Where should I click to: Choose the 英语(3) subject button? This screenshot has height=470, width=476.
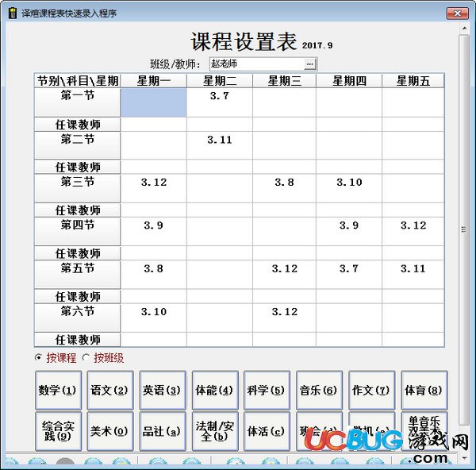(163, 390)
